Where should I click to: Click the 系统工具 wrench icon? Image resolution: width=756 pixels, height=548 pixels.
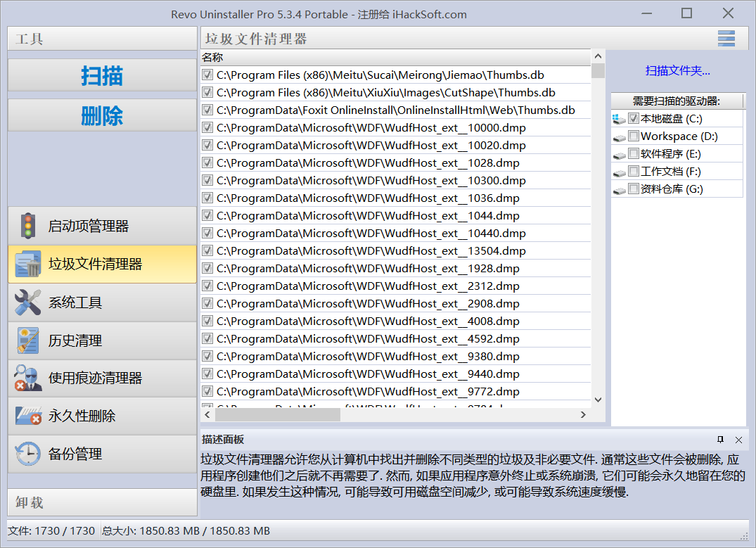(x=28, y=302)
